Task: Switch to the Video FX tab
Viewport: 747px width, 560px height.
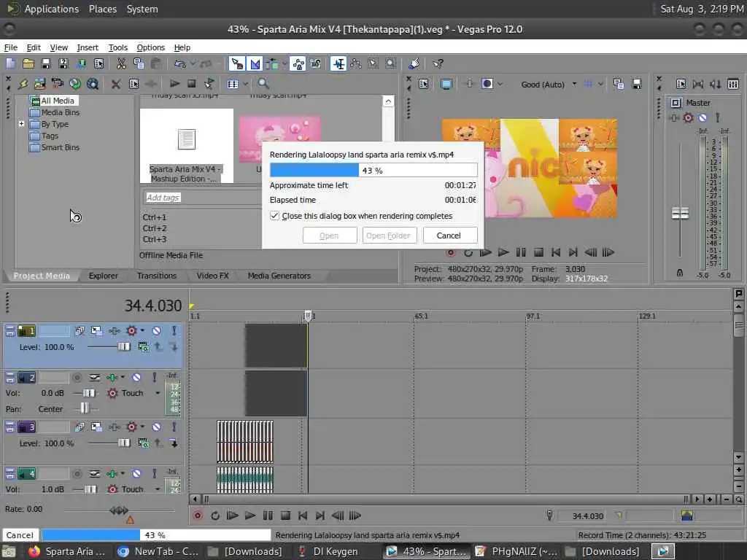Action: (x=212, y=276)
